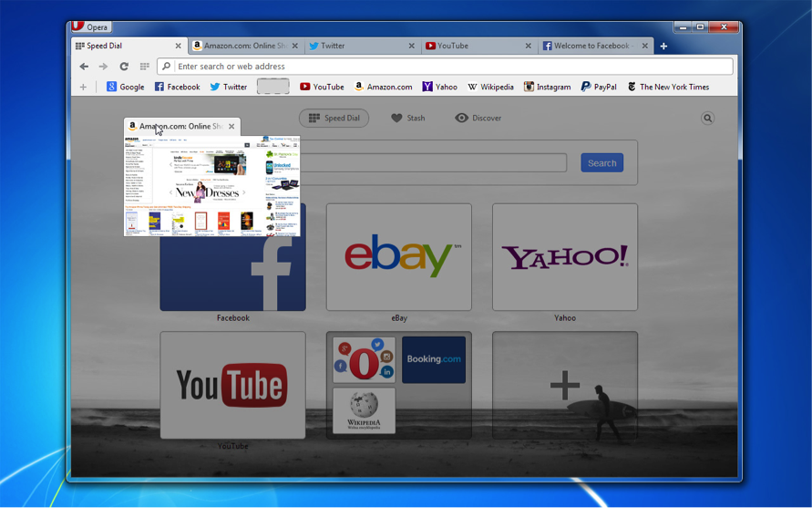
Task: Click the blue Search button
Action: pos(601,162)
